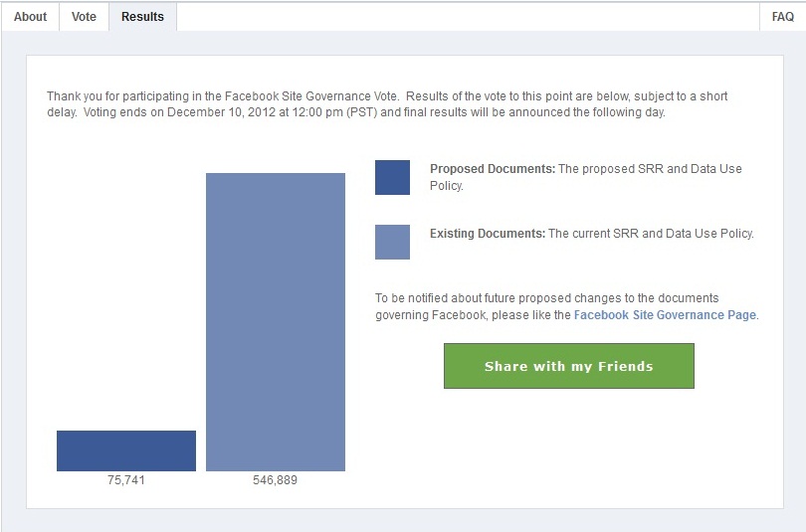Click the 546,889 vote count label
This screenshot has width=806, height=532.
(276, 480)
